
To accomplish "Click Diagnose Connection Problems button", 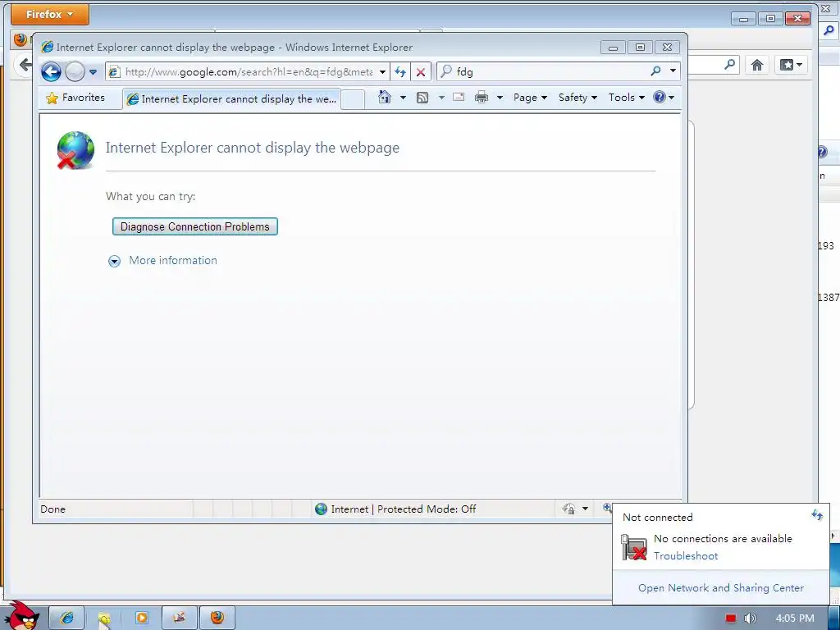I will [195, 226].
